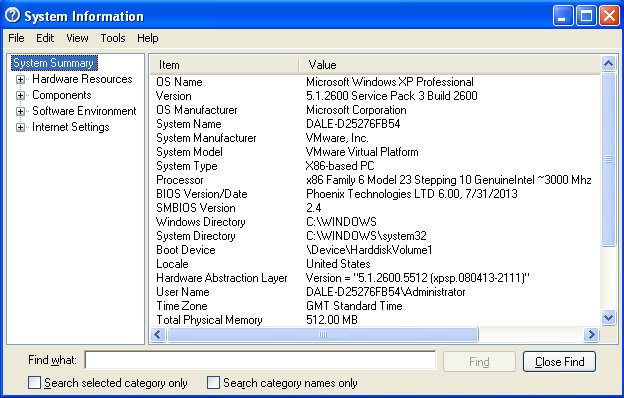Enable Search selected category only checkbox
624x398 pixels.
click(35, 383)
